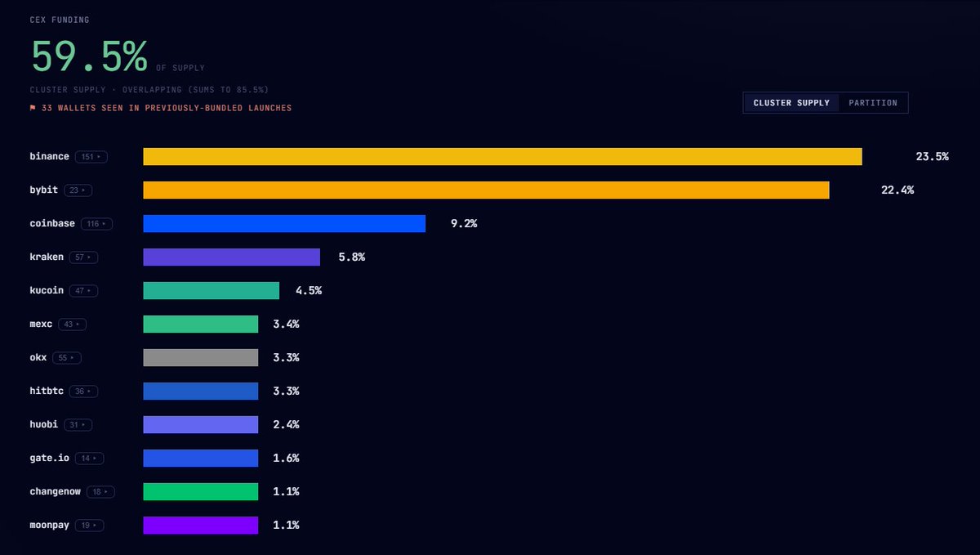Click the 2.4% value for huobi
Viewport: 980px width, 555px height.
[286, 424]
